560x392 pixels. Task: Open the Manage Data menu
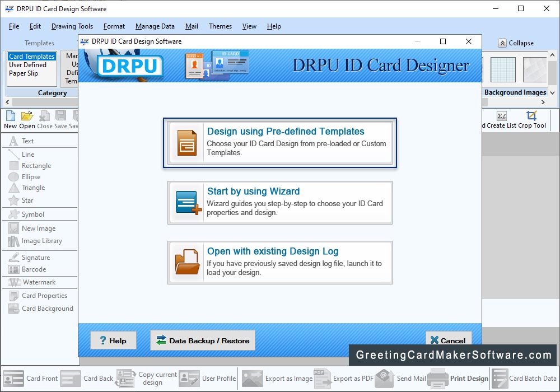155,26
